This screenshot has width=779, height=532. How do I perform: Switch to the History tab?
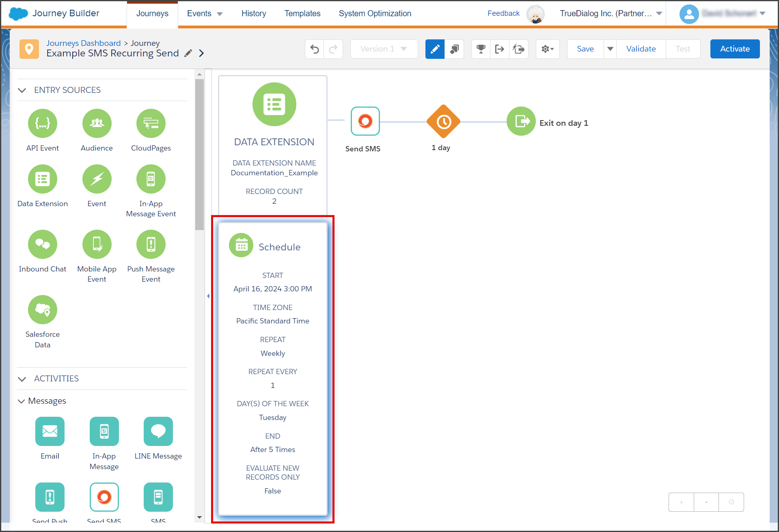tap(254, 13)
